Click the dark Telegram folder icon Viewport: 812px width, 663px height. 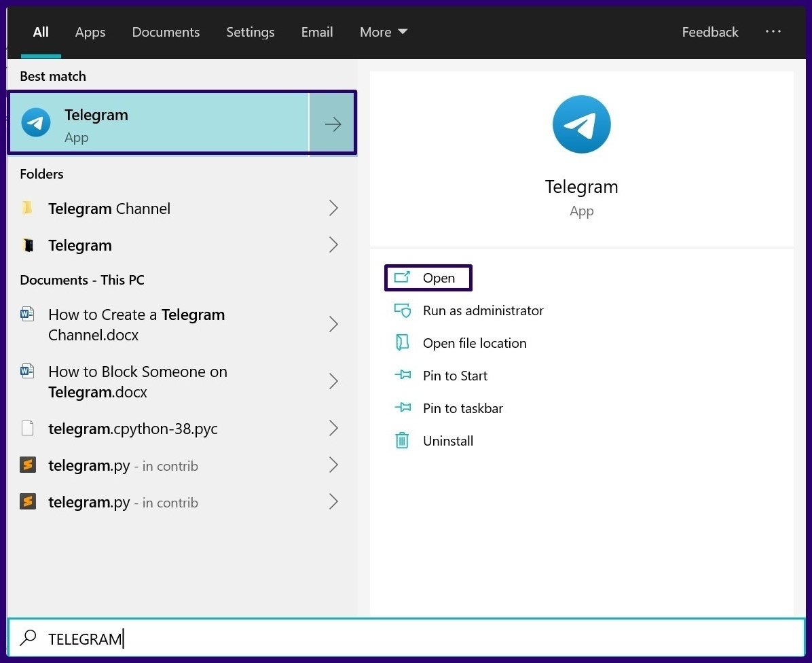(x=28, y=245)
